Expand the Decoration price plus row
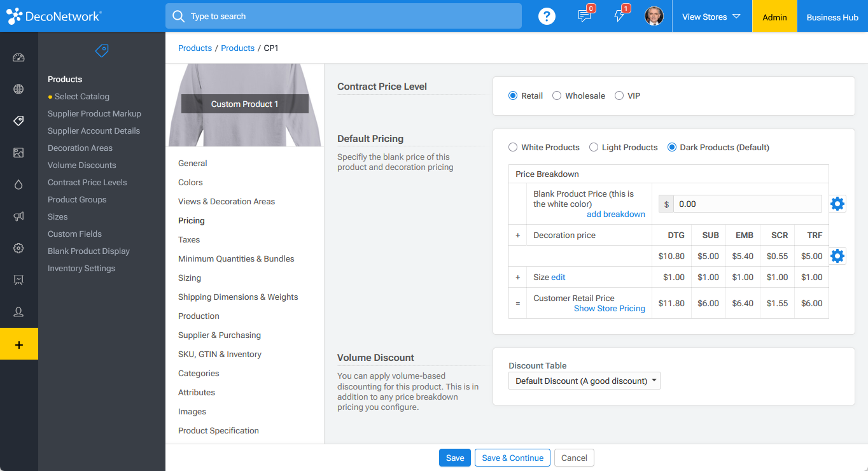This screenshot has width=868, height=471. 517,236
